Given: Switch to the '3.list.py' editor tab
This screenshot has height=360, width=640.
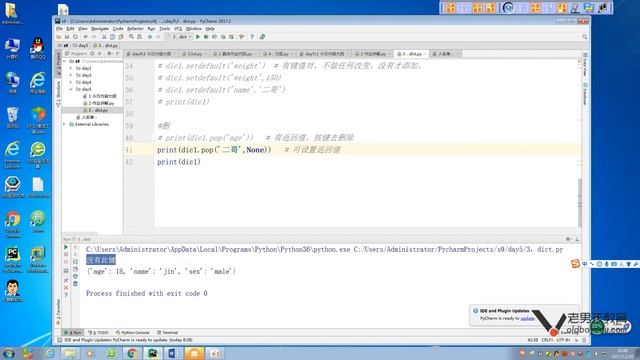Looking at the screenshot, I should pos(192,54).
